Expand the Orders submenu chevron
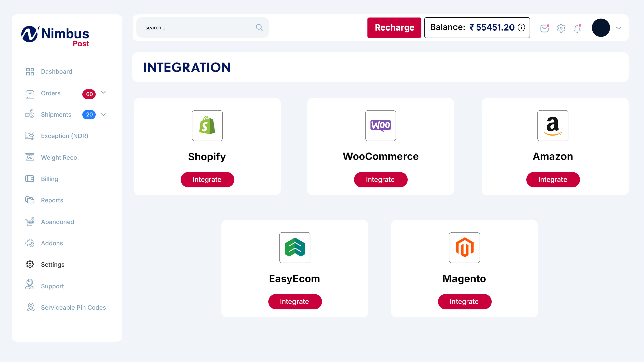Image resolution: width=644 pixels, height=362 pixels. (x=103, y=92)
